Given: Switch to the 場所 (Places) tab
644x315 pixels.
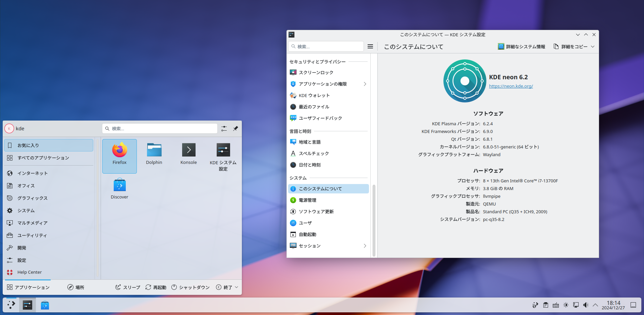Looking at the screenshot, I should pos(76,287).
